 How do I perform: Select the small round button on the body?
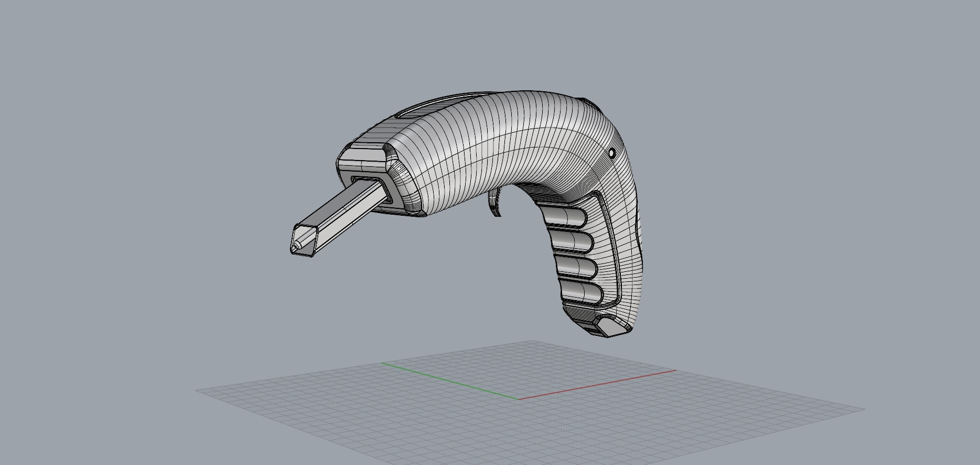pos(611,153)
